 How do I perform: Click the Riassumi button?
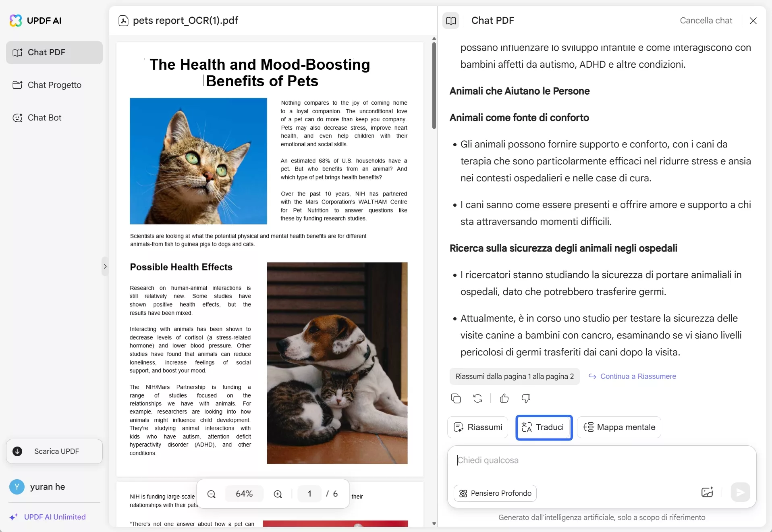click(478, 427)
